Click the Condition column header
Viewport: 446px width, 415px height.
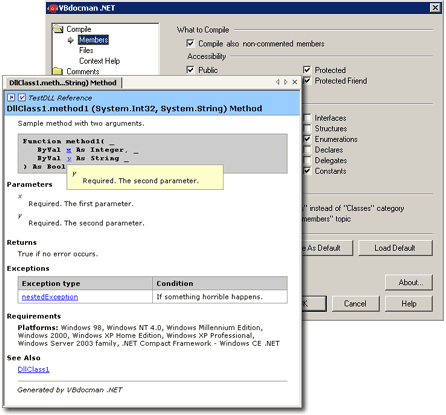click(220, 283)
